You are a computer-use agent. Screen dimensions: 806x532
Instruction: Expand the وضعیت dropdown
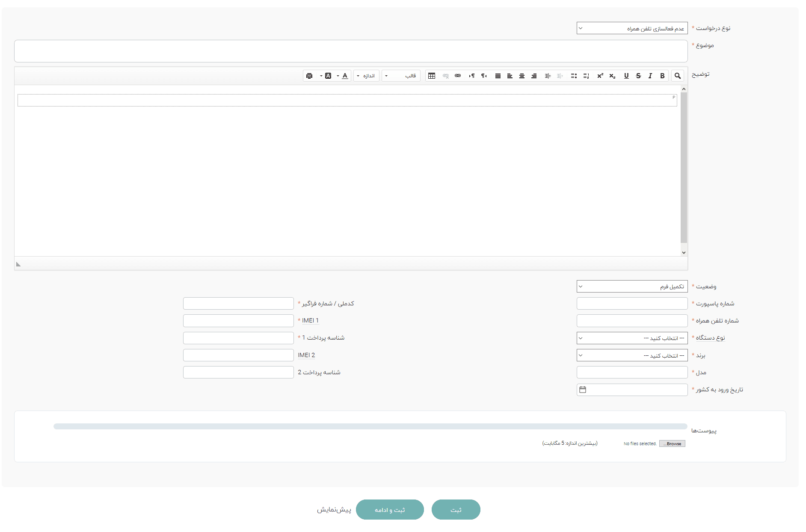coord(632,287)
